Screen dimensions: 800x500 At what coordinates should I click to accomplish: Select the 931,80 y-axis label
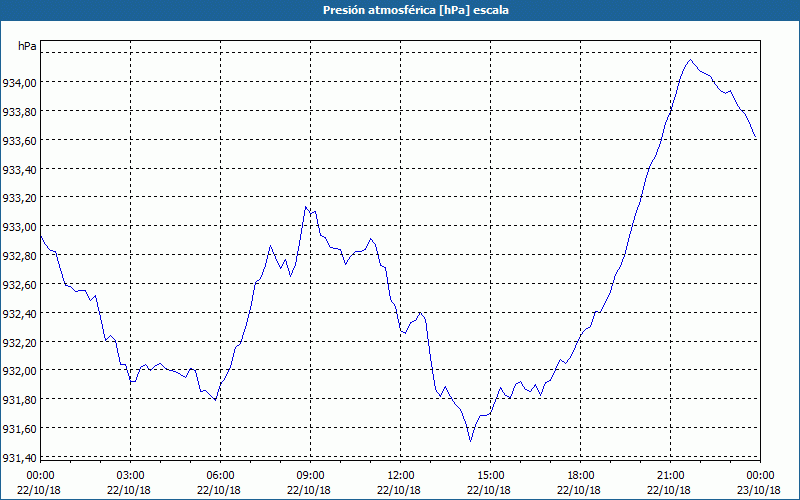point(19,399)
